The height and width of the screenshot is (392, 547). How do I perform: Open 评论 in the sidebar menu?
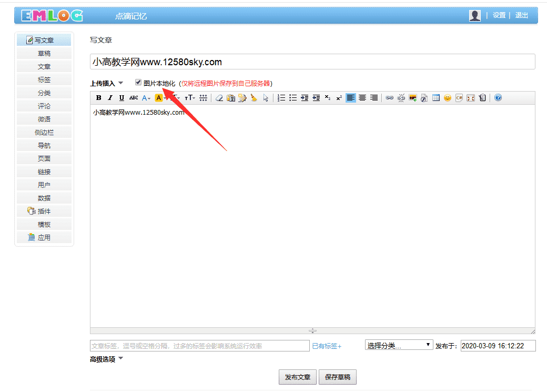coord(44,106)
